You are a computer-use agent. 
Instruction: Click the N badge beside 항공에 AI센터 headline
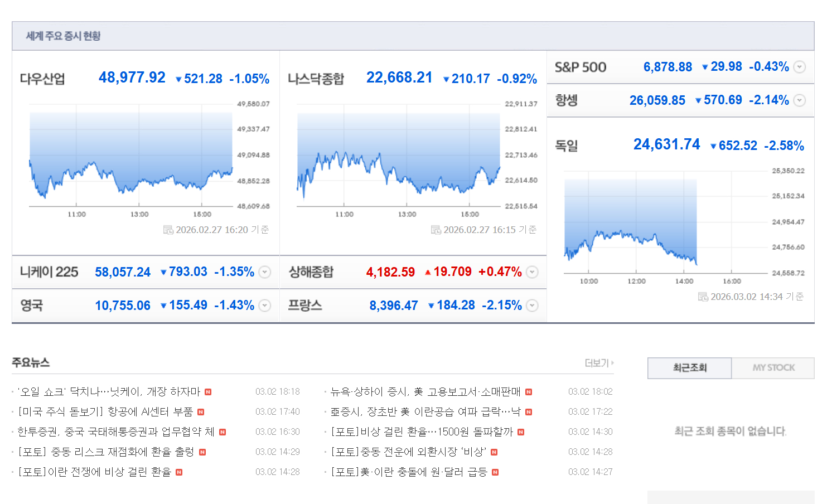tap(201, 412)
